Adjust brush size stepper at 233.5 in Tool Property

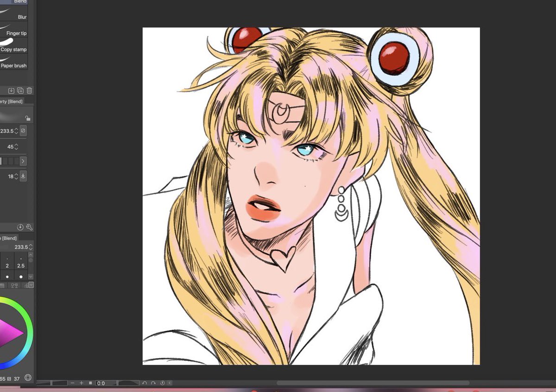point(16,131)
